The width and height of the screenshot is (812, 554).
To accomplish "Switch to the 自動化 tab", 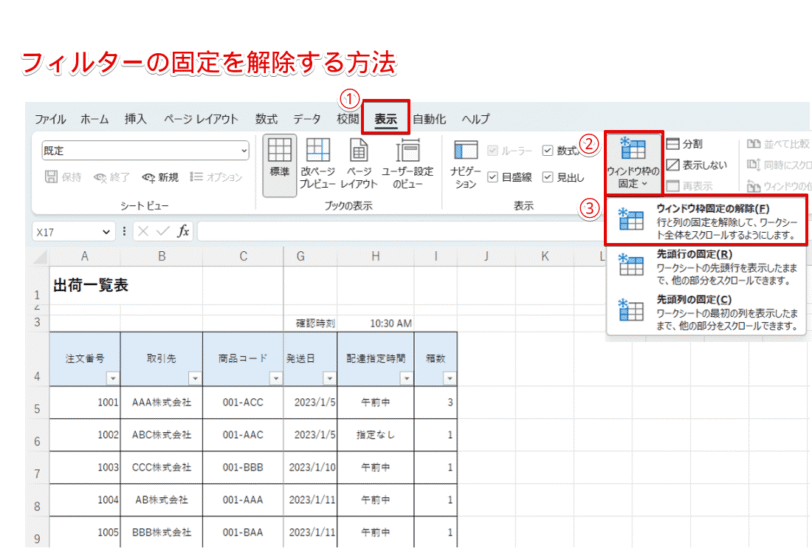I will pyautogui.click(x=429, y=119).
